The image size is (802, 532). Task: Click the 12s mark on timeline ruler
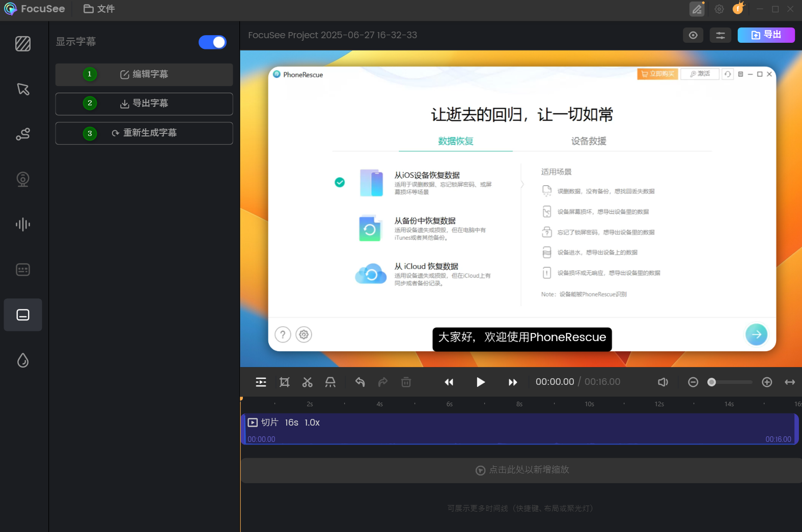point(659,404)
